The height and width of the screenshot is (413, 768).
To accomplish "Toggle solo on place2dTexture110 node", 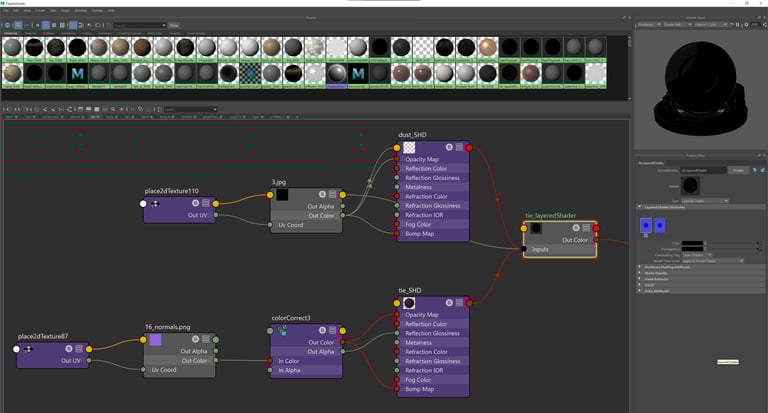I will [195, 203].
